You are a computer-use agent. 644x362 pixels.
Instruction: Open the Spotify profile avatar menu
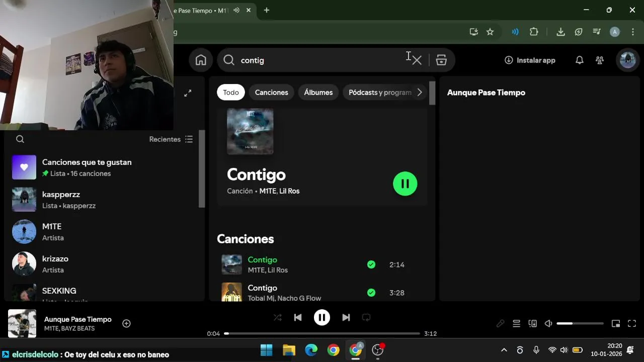pyautogui.click(x=627, y=60)
